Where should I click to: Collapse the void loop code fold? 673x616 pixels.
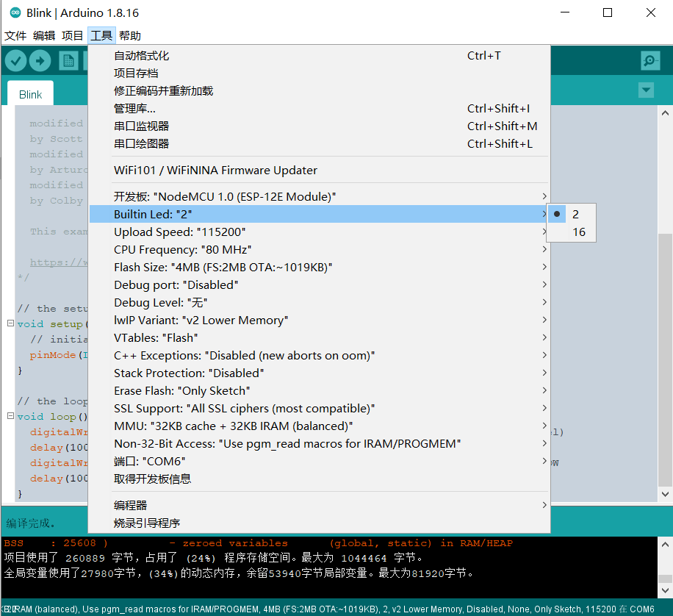(x=11, y=416)
